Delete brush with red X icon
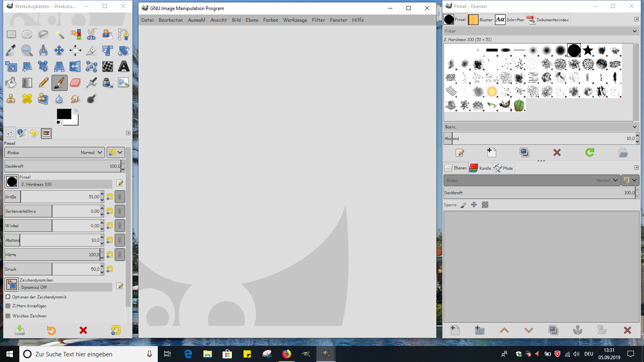The height and width of the screenshot is (362, 644). pyautogui.click(x=557, y=152)
